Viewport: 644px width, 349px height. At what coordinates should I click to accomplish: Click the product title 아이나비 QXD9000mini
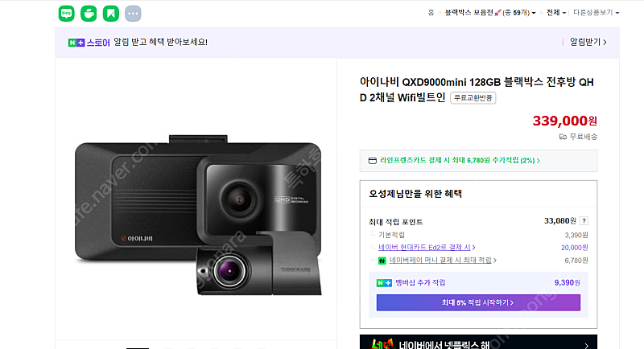(x=477, y=89)
